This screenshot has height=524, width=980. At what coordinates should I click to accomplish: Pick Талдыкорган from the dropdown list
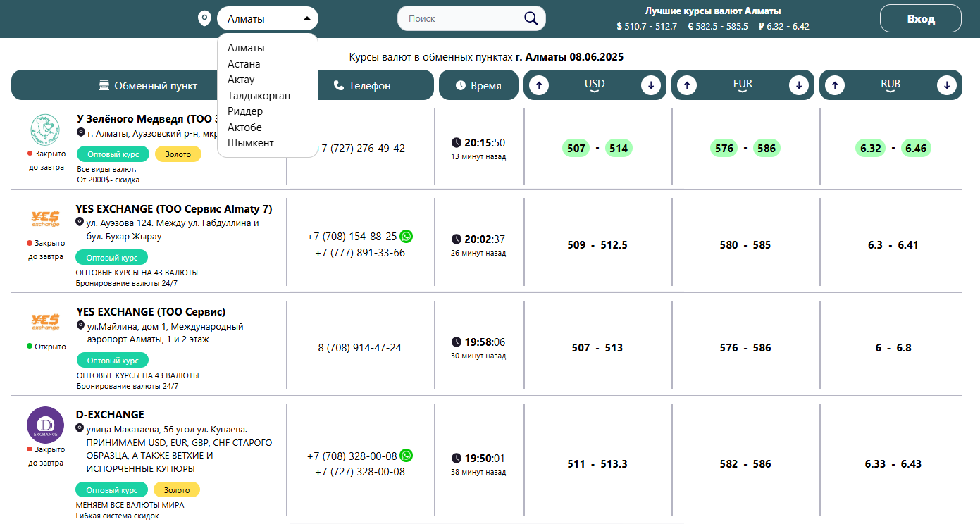point(259,96)
